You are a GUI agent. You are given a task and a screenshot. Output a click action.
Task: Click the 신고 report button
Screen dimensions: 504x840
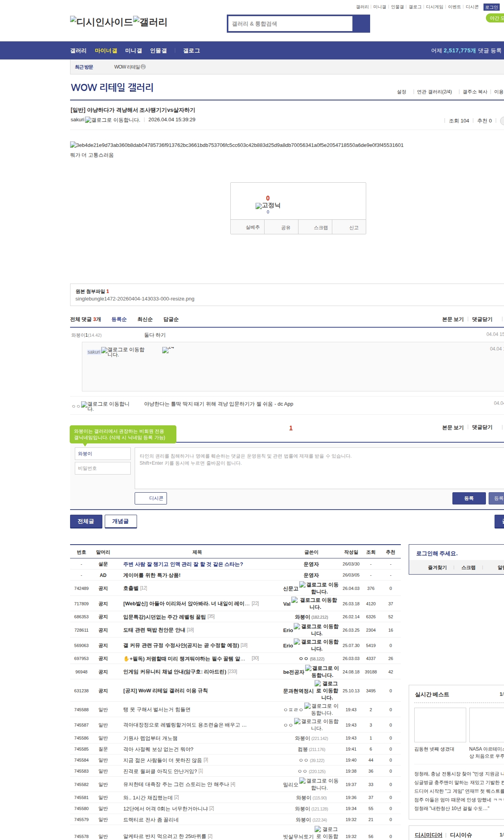pos(354,228)
